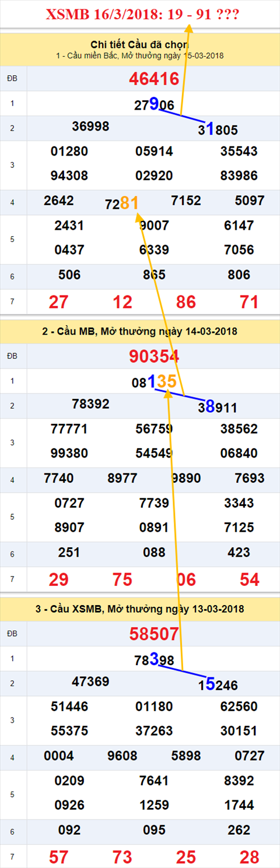The width and height of the screenshot is (280, 868).
Task: Select fourth prize number 0004
Action: point(59,755)
